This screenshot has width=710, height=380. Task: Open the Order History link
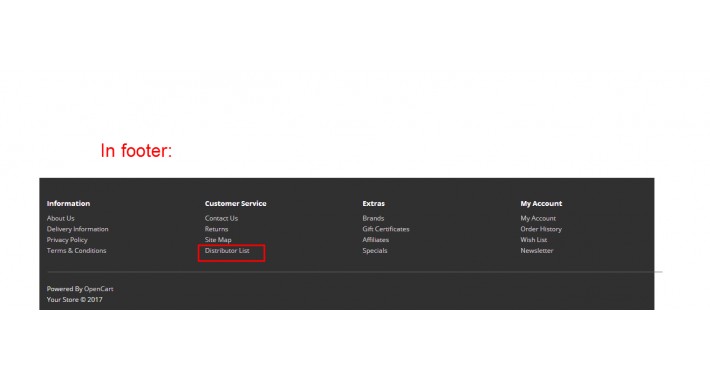point(541,229)
